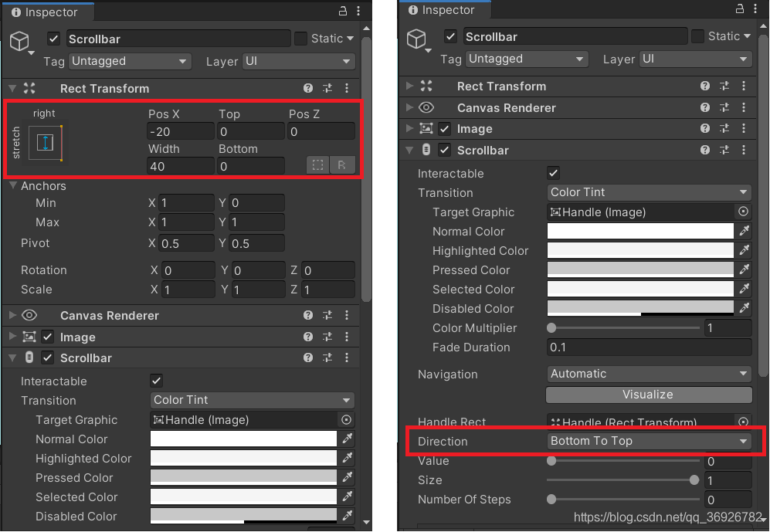
Task: Open help for Scrollbar component in right panel
Action: click(x=704, y=150)
